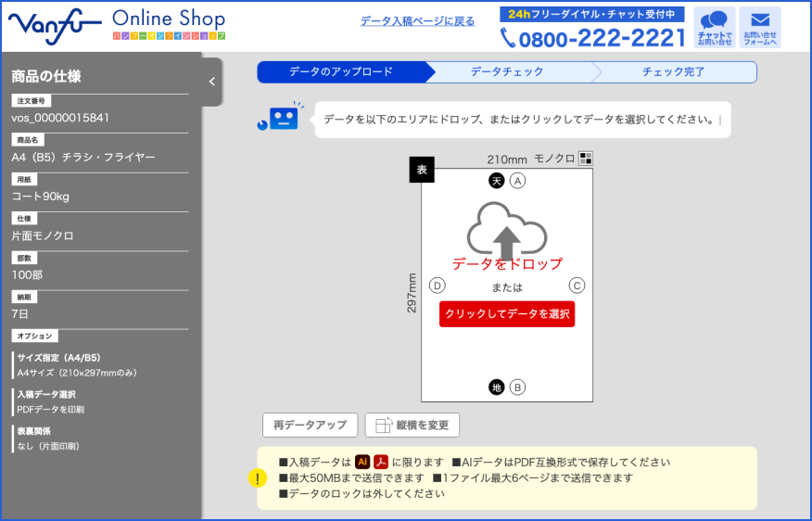Select the circled C edge marker

point(577,286)
